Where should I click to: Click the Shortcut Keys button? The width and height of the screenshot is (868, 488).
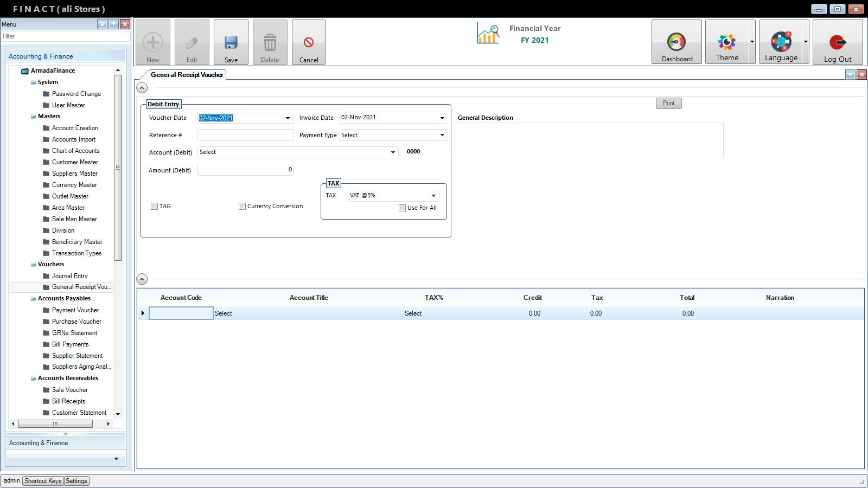point(43,481)
